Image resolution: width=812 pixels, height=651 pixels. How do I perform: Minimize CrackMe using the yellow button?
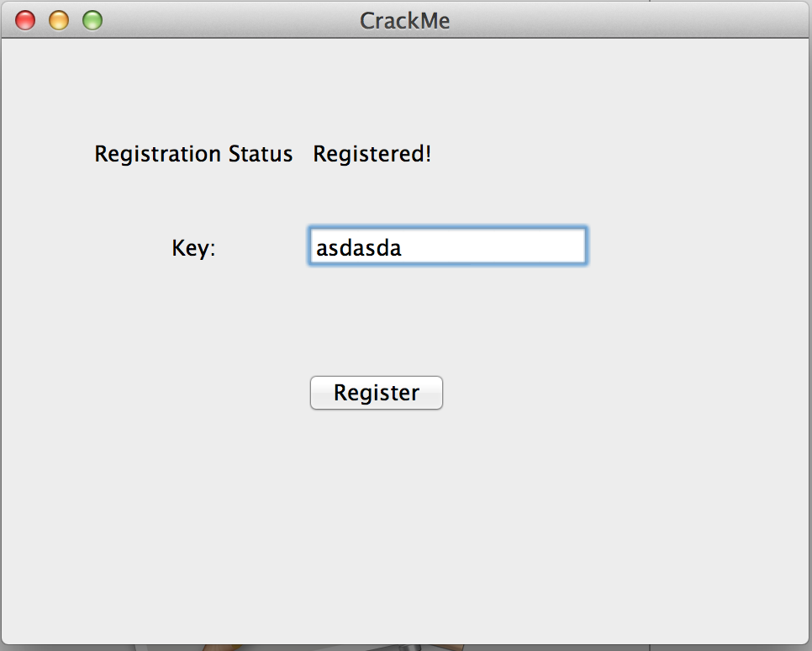pos(59,21)
